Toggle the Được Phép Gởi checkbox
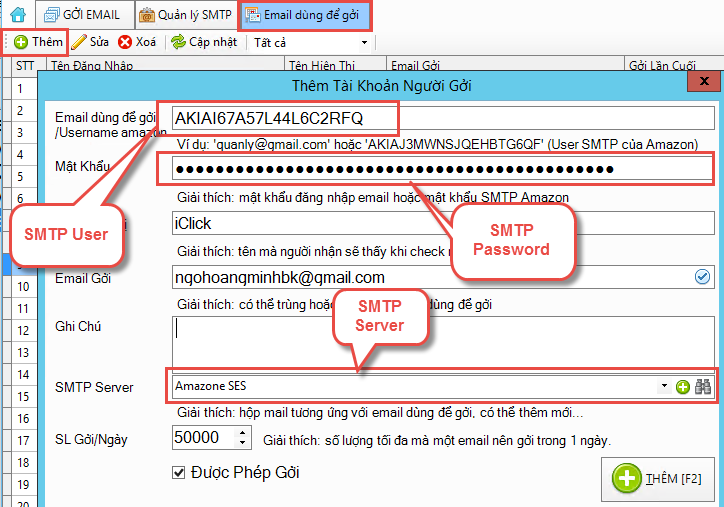The image size is (724, 507). point(178,472)
